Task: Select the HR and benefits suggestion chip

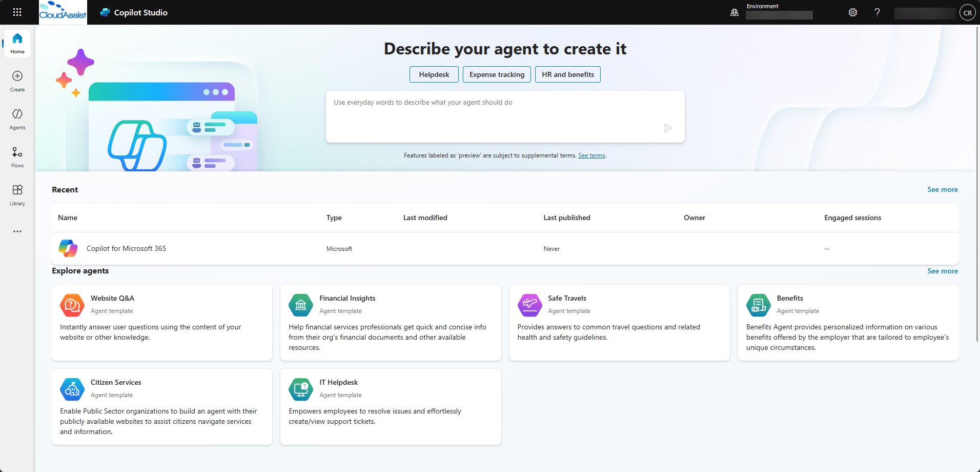Action: (568, 74)
